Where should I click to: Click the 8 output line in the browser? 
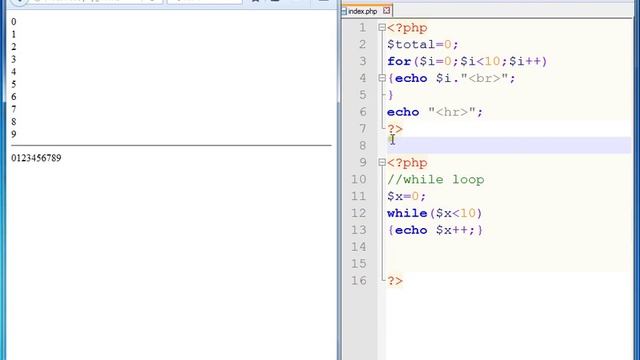click(14, 122)
